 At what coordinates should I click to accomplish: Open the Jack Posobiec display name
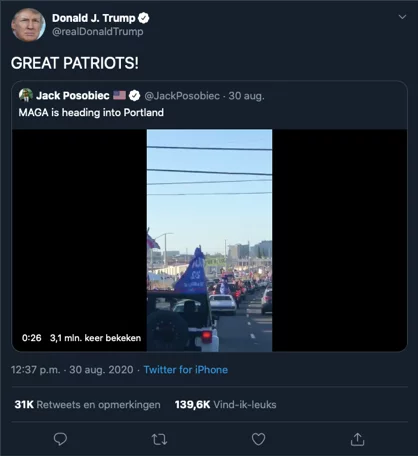[73, 96]
